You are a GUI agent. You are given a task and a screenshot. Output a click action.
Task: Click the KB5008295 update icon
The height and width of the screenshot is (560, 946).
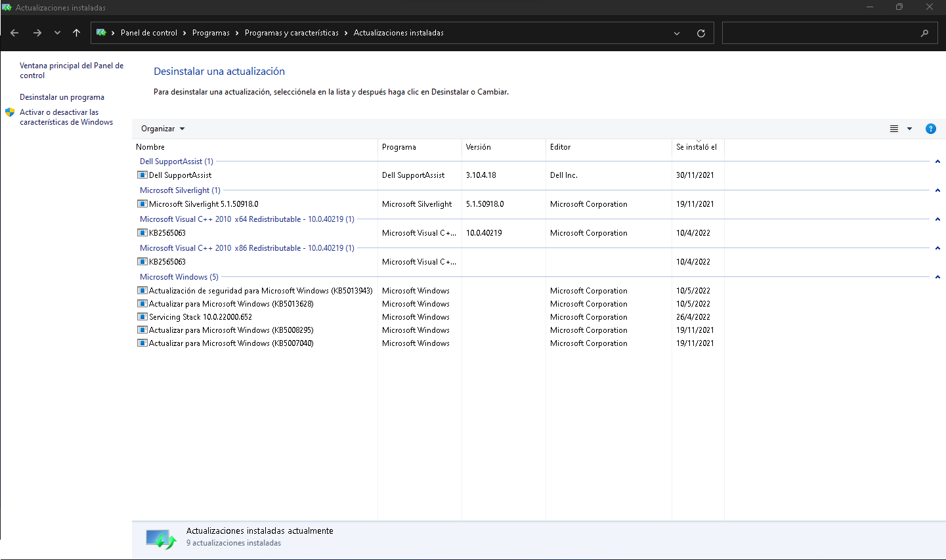142,330
